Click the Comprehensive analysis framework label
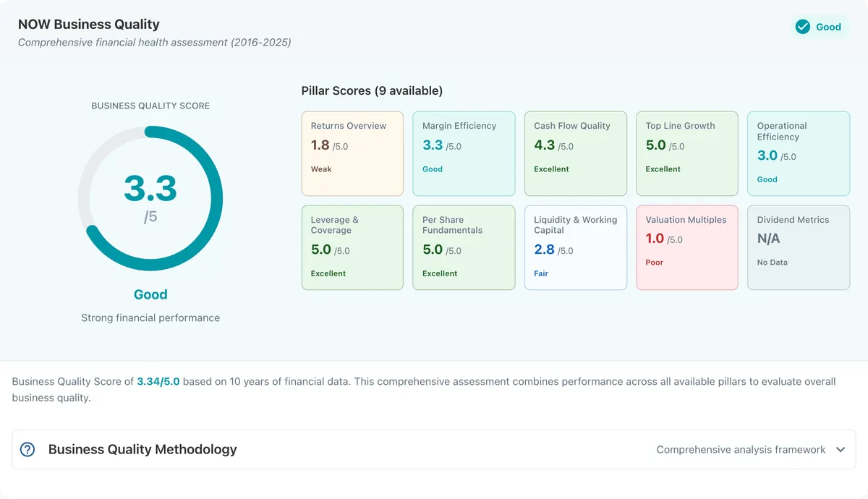The image size is (868, 499). (x=741, y=450)
